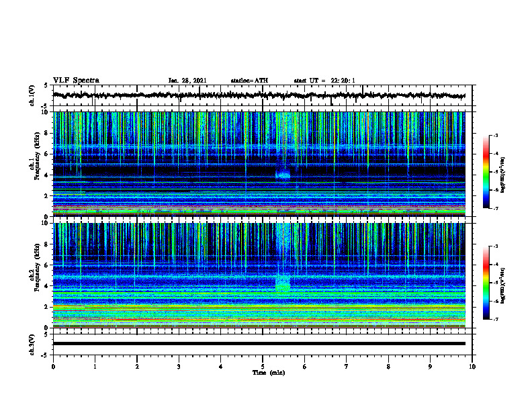
Task: Click the time axis tick label "5"
Action: [263, 367]
